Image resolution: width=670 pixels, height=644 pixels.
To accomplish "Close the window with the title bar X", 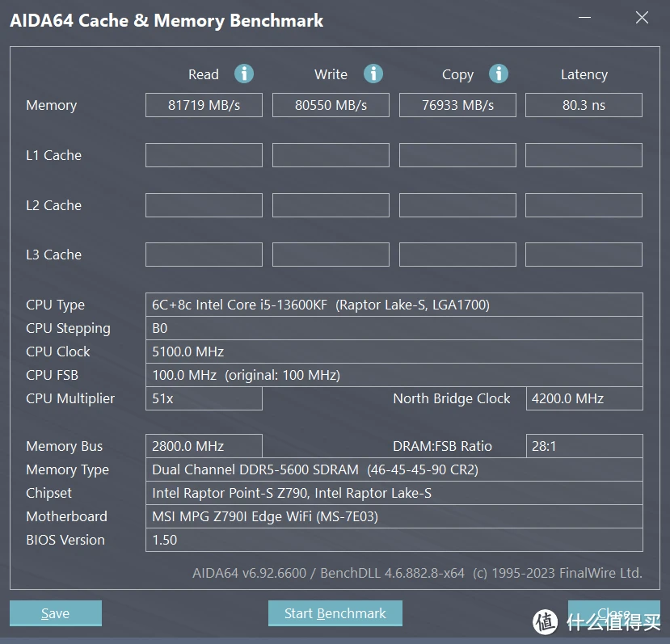I will pos(642,18).
